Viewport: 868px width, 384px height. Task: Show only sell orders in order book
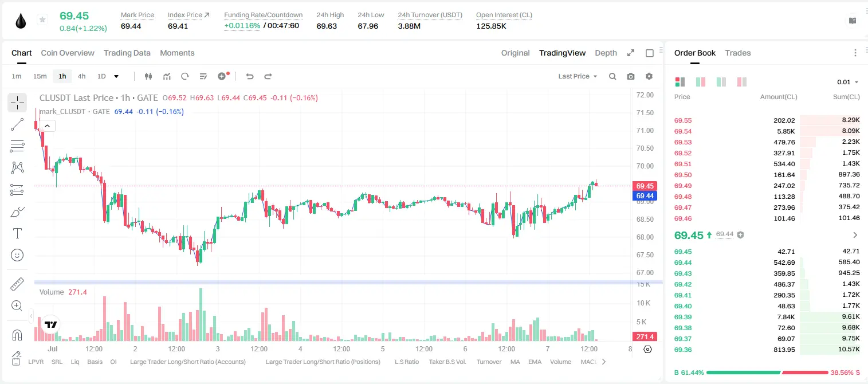742,82
